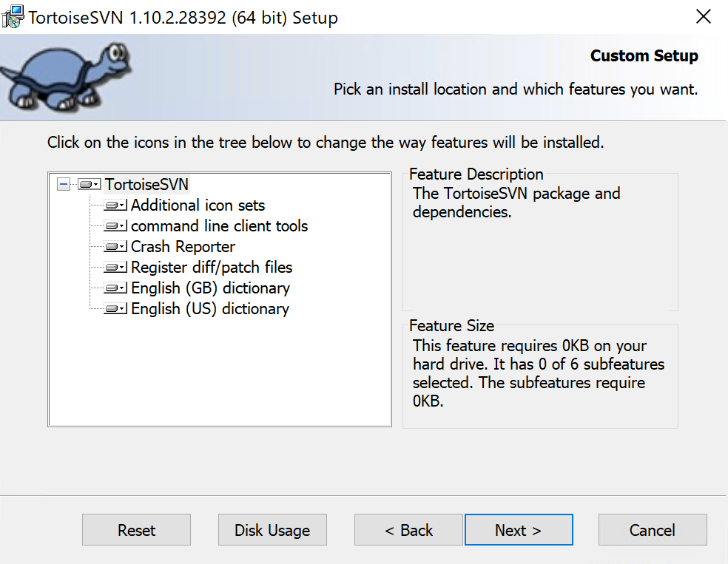
Task: Close the setup window
Action: [703, 17]
